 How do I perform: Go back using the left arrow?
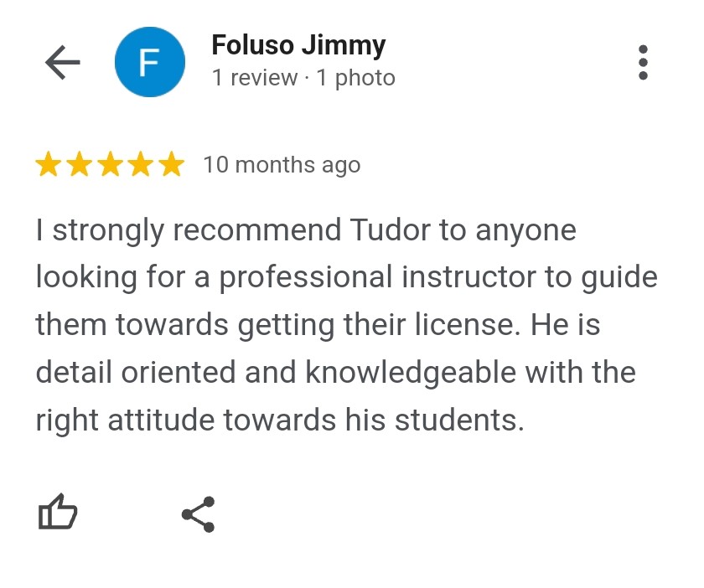click(62, 62)
